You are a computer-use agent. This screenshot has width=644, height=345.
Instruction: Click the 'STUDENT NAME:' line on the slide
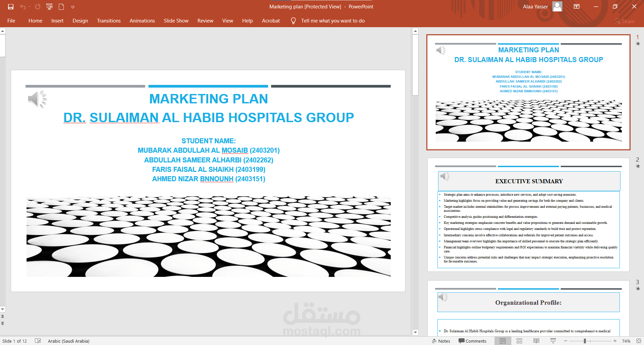click(209, 141)
